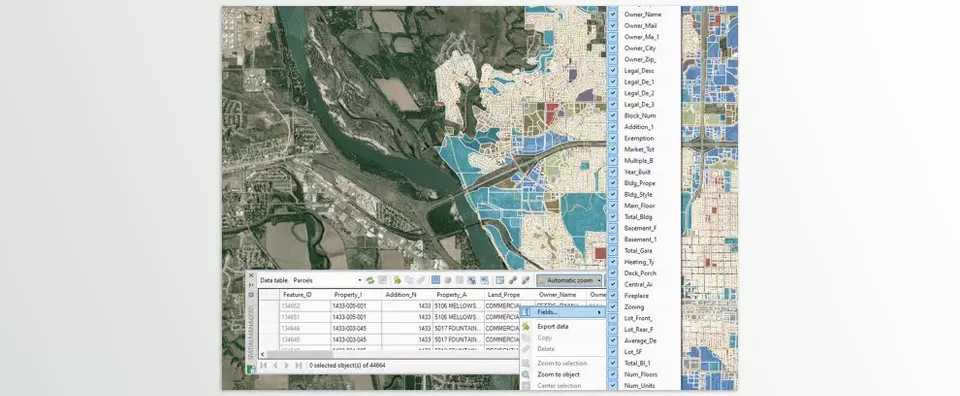Click Zoom to selection menu entry
This screenshot has height=396, width=960.
[x=562, y=364]
